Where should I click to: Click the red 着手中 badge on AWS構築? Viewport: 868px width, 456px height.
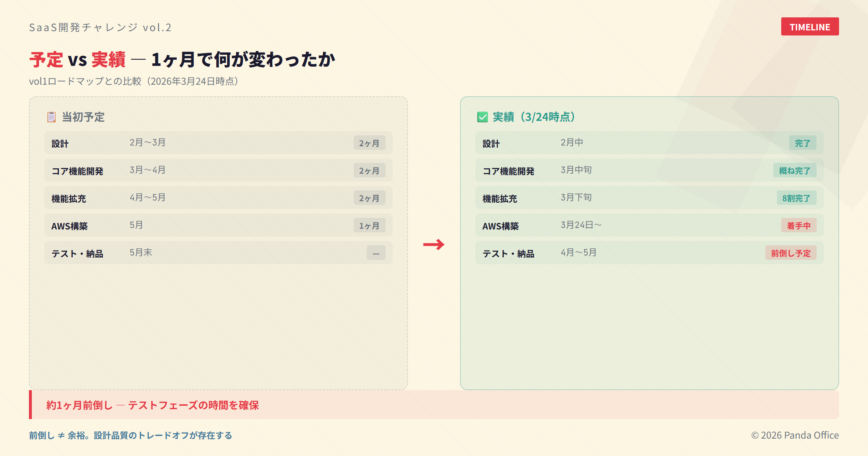click(799, 225)
